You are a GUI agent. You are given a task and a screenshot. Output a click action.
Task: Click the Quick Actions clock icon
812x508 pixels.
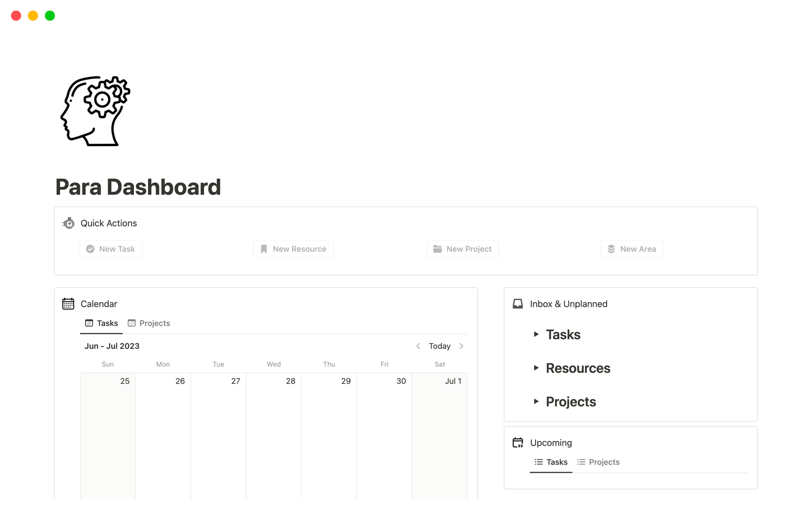(x=69, y=223)
